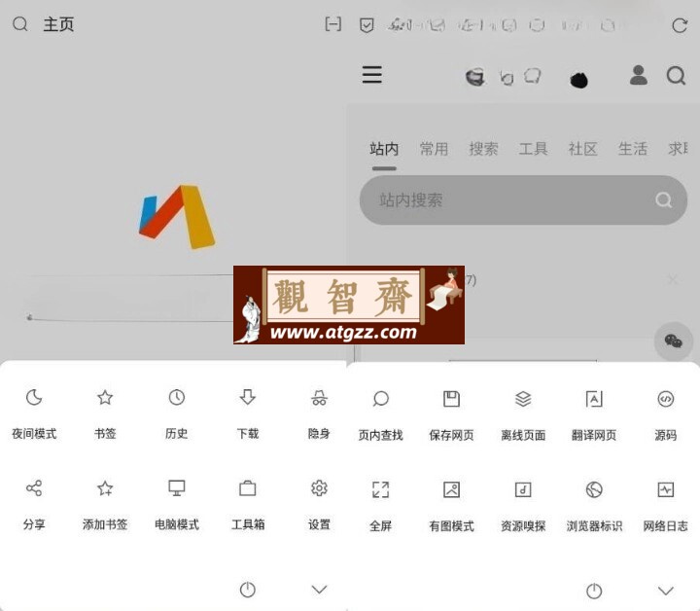The height and width of the screenshot is (611, 700).
Task: Open find in page (页内查找)
Action: 380,414
